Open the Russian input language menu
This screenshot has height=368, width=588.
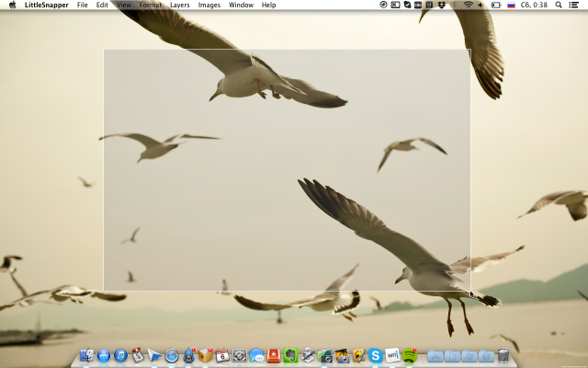tap(511, 5)
